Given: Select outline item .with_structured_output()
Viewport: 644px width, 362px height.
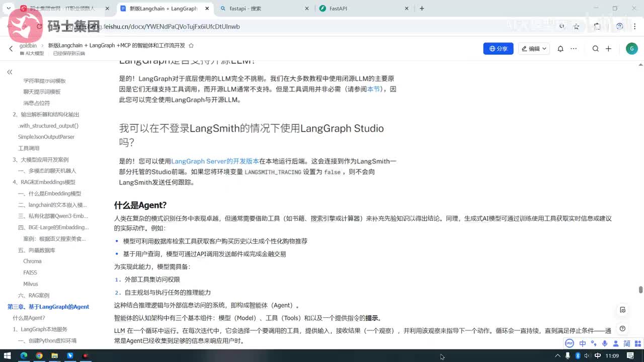Looking at the screenshot, I should [x=48, y=126].
